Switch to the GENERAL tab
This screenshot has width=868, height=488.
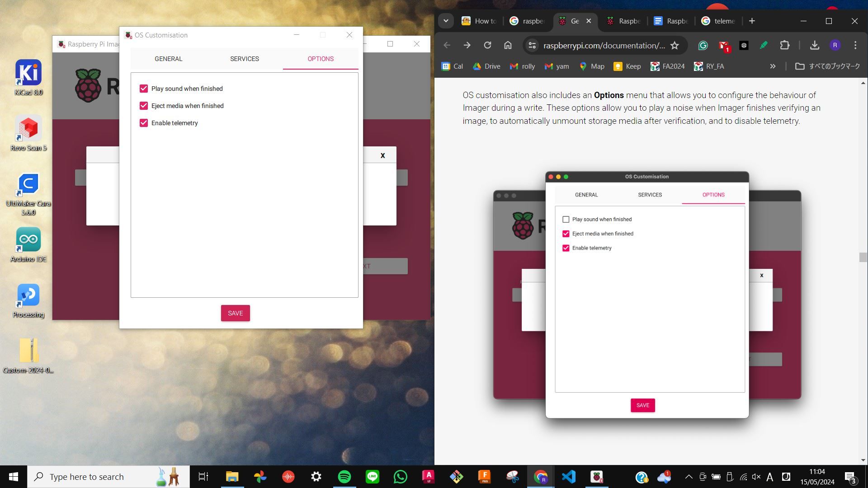click(x=168, y=59)
